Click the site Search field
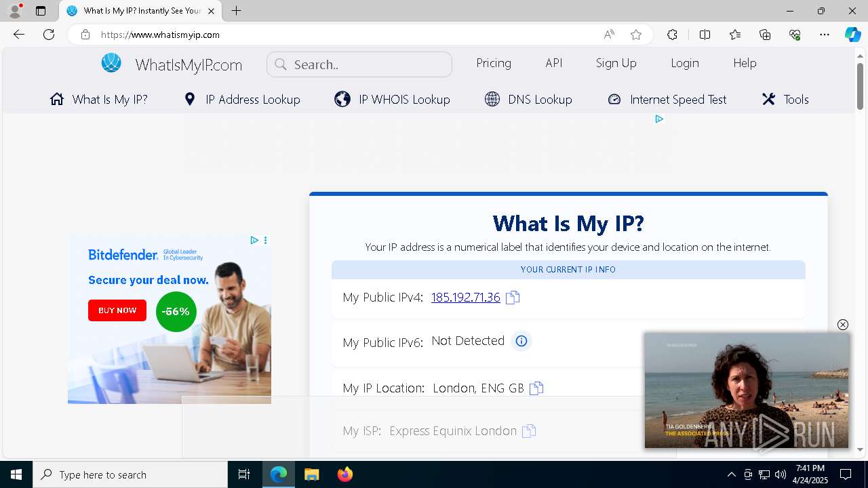This screenshot has height=488, width=868. click(x=359, y=64)
